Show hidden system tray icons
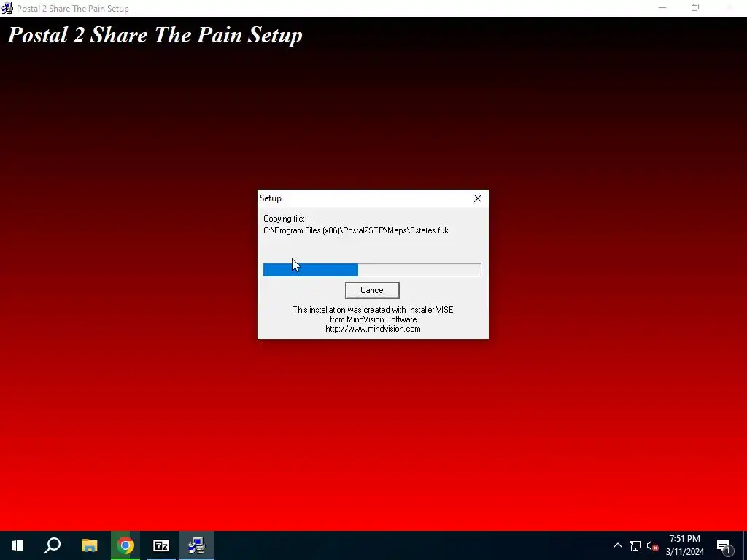 [617, 545]
